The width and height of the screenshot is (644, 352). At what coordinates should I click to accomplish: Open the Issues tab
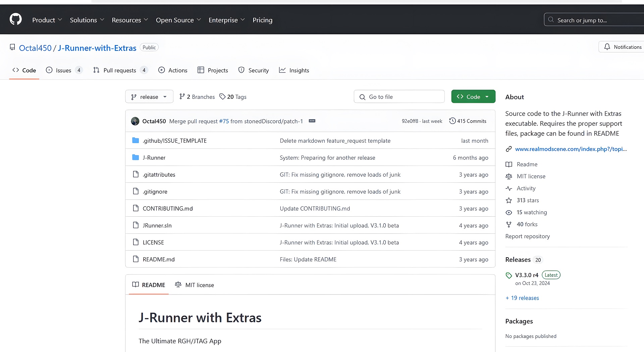[64, 70]
